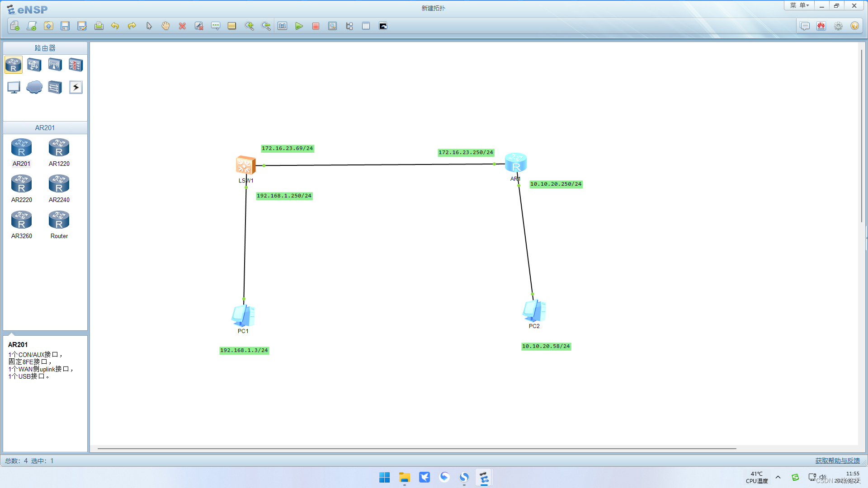Screen dimensions: 868x488
Task: Select the Router category icon in palette
Action: (x=14, y=65)
